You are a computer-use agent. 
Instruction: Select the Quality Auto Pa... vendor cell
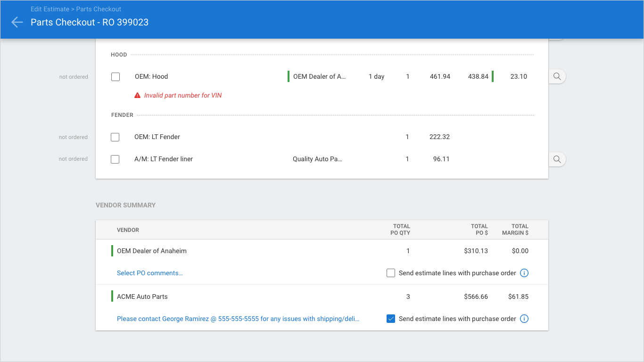coord(317,159)
